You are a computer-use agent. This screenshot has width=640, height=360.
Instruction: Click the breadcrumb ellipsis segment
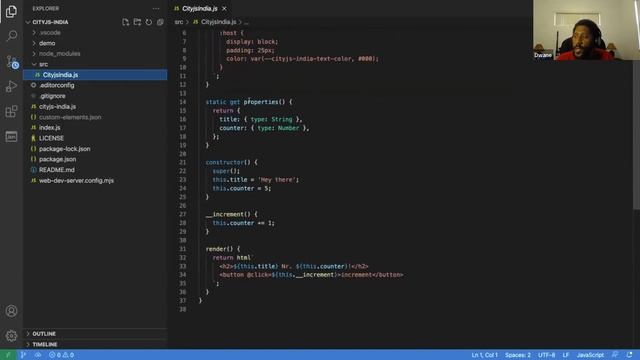(246, 22)
